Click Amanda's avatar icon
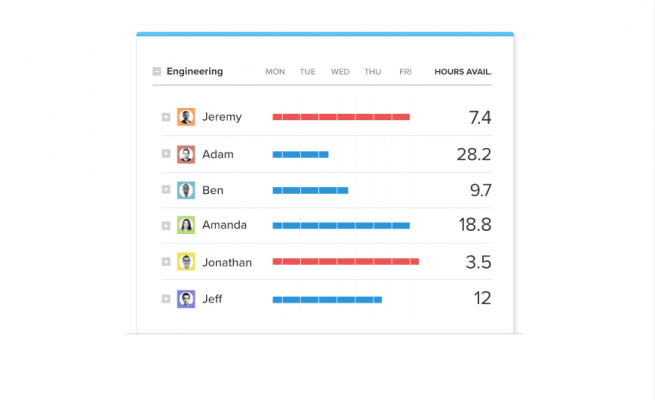Image resolution: width=655 pixels, height=400 pixels. pos(186,225)
